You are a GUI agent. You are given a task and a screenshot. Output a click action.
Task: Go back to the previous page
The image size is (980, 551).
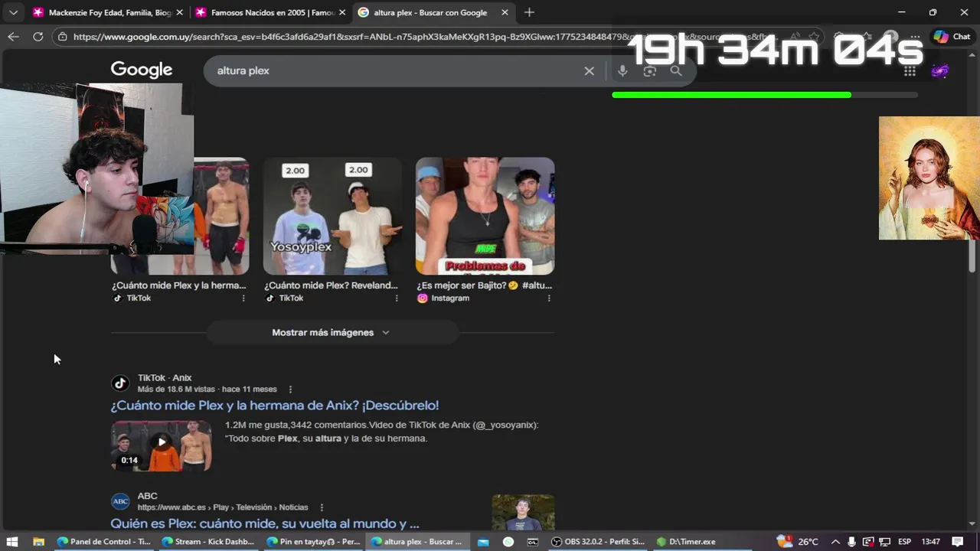click(x=13, y=36)
